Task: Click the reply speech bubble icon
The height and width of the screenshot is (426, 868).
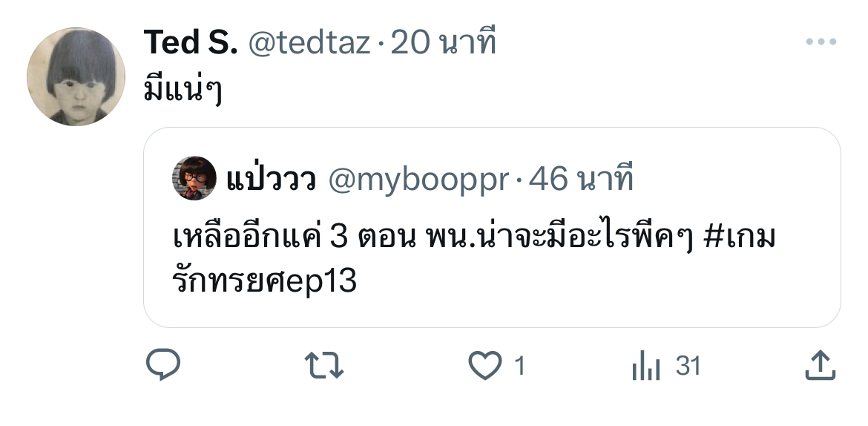Action: tap(162, 364)
